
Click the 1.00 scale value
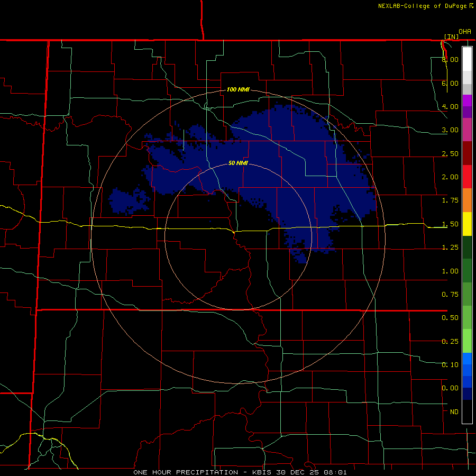(450, 271)
